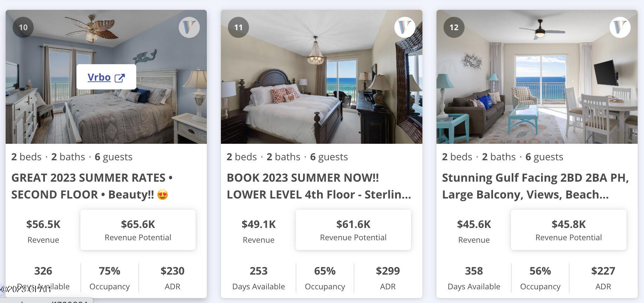Select the number 10 badge on first card

(23, 27)
